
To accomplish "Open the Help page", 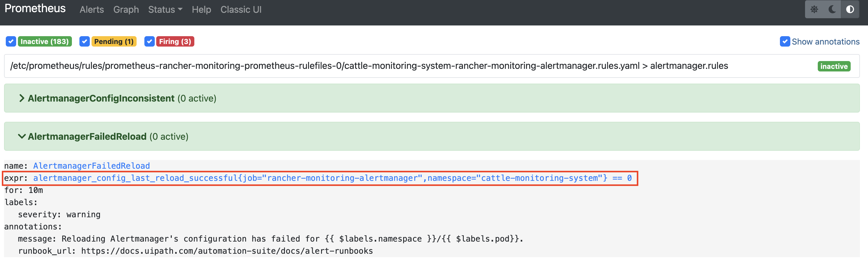I will [x=201, y=10].
